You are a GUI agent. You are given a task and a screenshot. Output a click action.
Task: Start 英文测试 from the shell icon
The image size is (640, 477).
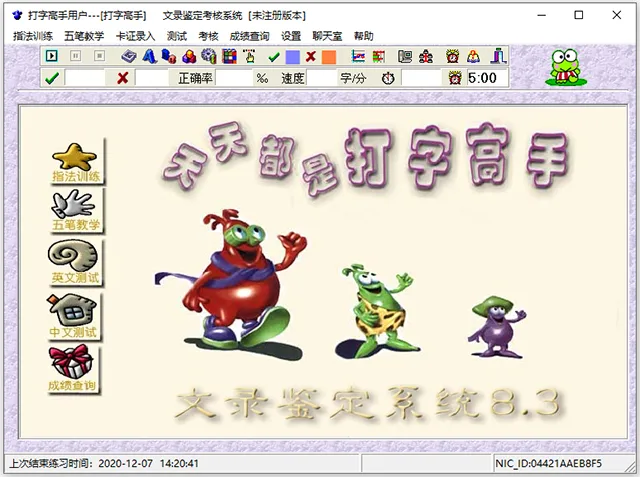pyautogui.click(x=75, y=262)
